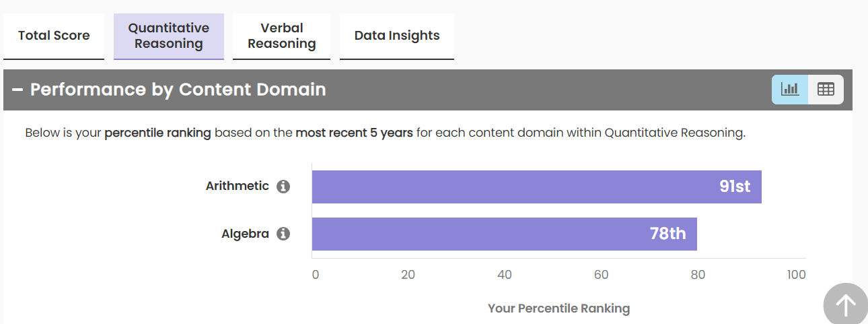
Task: Click the 100 tick on the axis
Action: click(796, 275)
